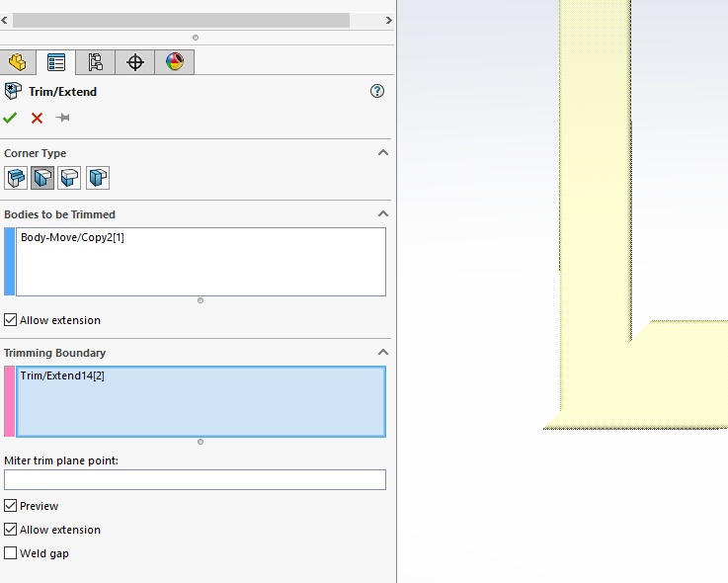This screenshot has height=583, width=728.
Task: Click the panel split handle below the scrollbar
Action: click(196, 38)
